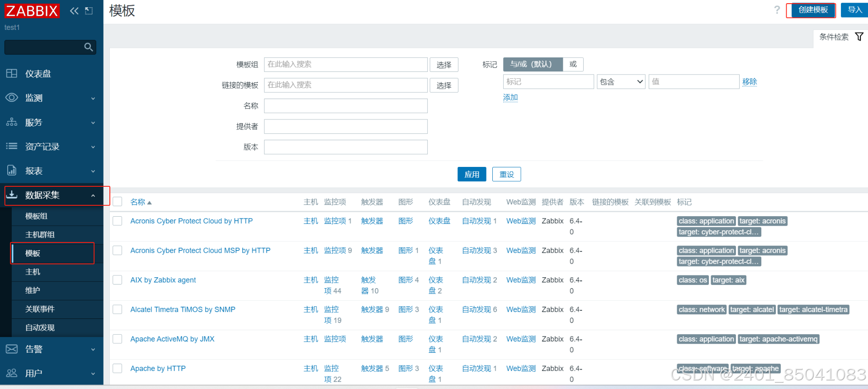Collapse the sidebar with the double-arrow icon
This screenshot has height=389, width=868.
pos(74,11)
